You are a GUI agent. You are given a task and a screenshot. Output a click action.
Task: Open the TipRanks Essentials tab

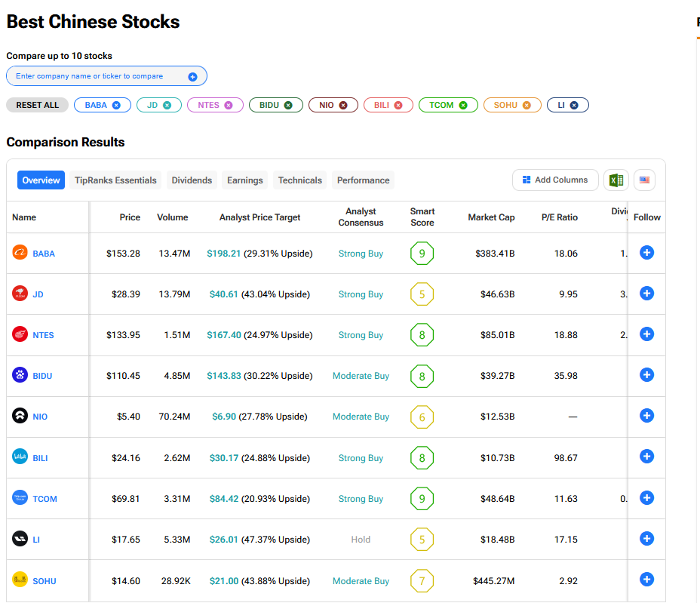coord(115,180)
